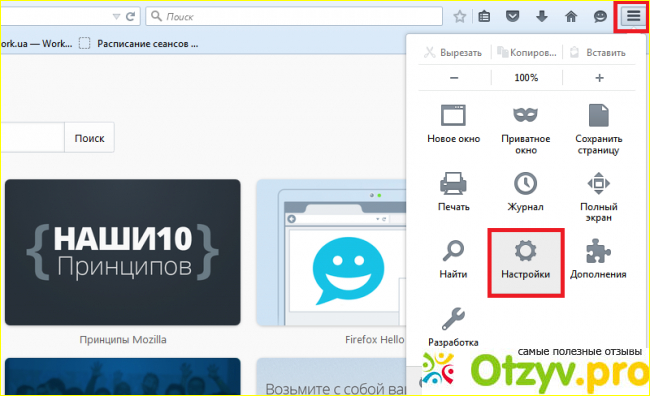
Task: Click the Pocket toolbar icon
Action: click(x=512, y=17)
